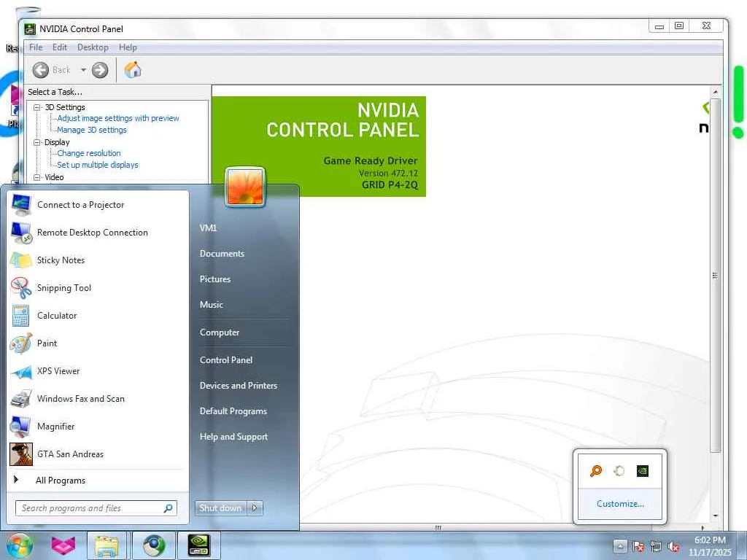The image size is (747, 560).
Task: Open Pictures from Start menu
Action: [215, 279]
